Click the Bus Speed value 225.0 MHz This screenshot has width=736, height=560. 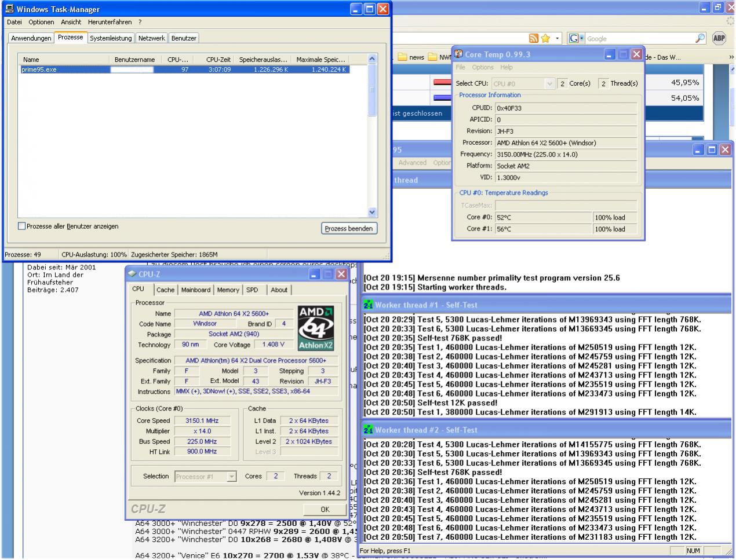[202, 441]
